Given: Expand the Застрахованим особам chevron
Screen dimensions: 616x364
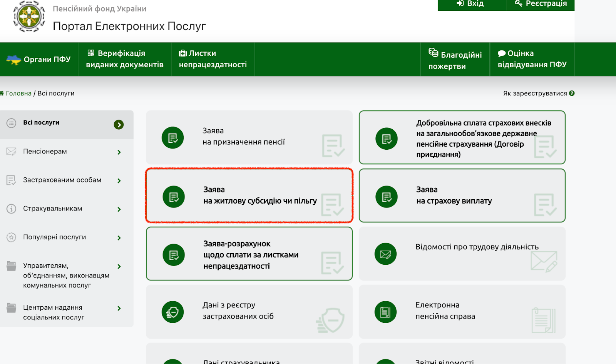Looking at the screenshot, I should [119, 181].
